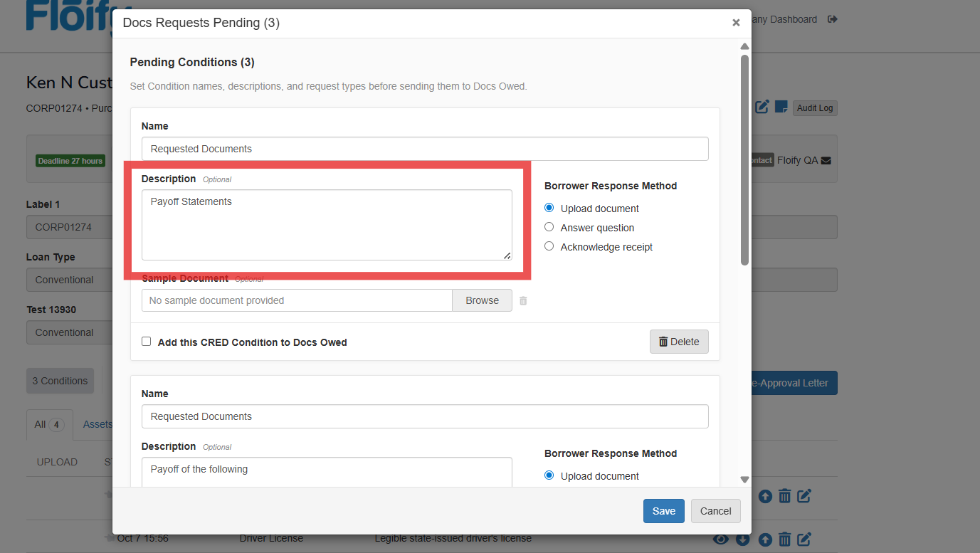The height and width of the screenshot is (553, 980).
Task: Click the dialog's vertical scrollbar thumb
Action: pos(744,160)
